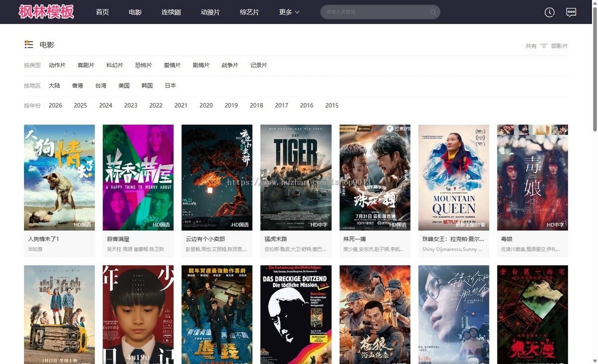Open 动漫片 in the navigation bar
Viewport: 598px width, 364px height.
point(210,12)
